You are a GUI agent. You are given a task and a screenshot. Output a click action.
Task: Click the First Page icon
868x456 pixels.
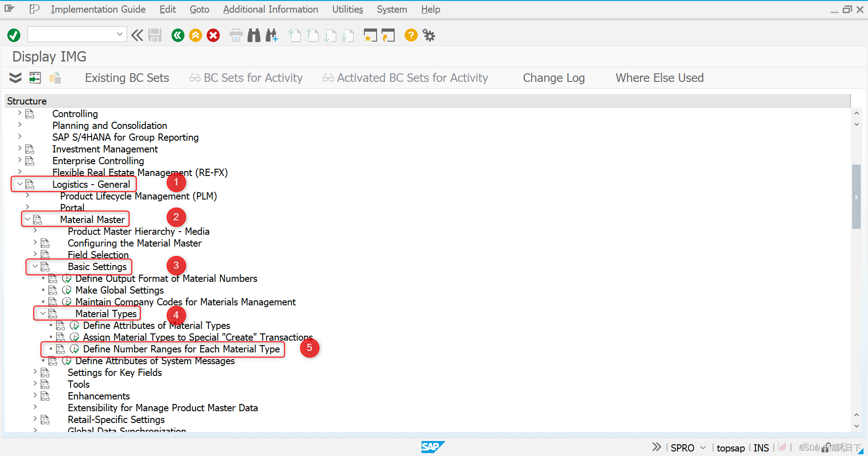(295, 35)
